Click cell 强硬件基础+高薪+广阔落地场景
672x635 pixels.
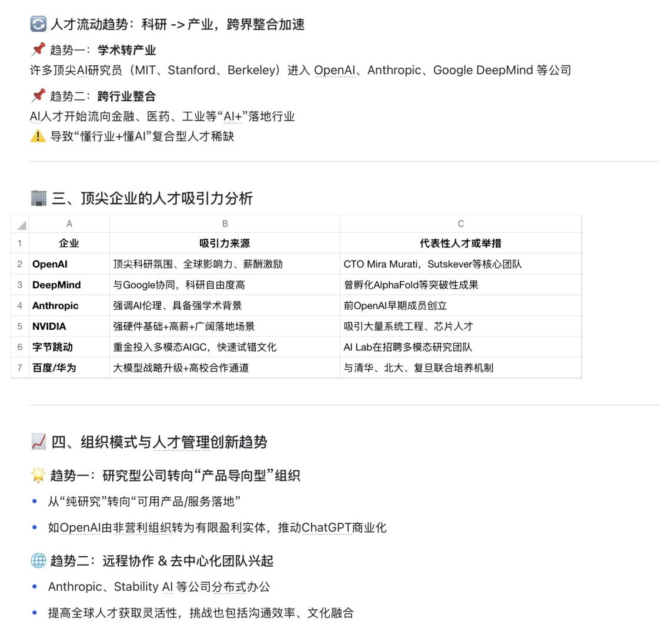[x=225, y=326]
